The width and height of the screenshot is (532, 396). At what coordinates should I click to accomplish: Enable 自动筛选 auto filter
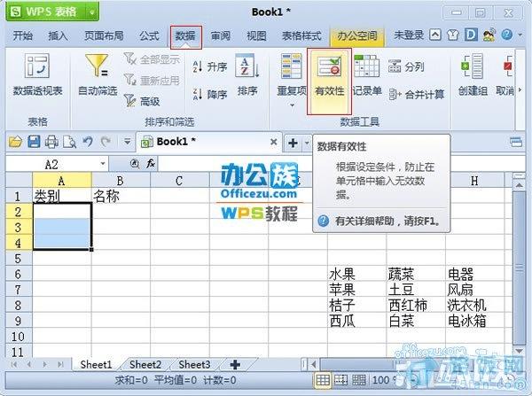98,75
